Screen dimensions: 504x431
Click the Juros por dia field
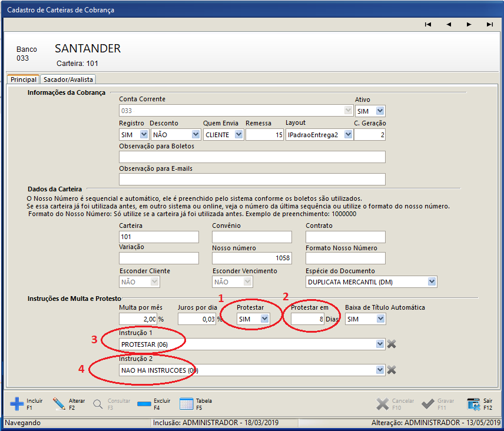point(197,319)
